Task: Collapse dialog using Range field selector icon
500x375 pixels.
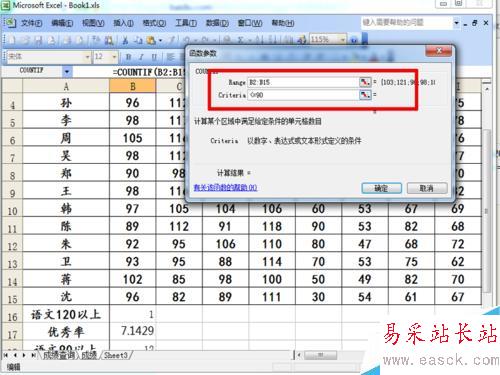Action: [x=365, y=82]
